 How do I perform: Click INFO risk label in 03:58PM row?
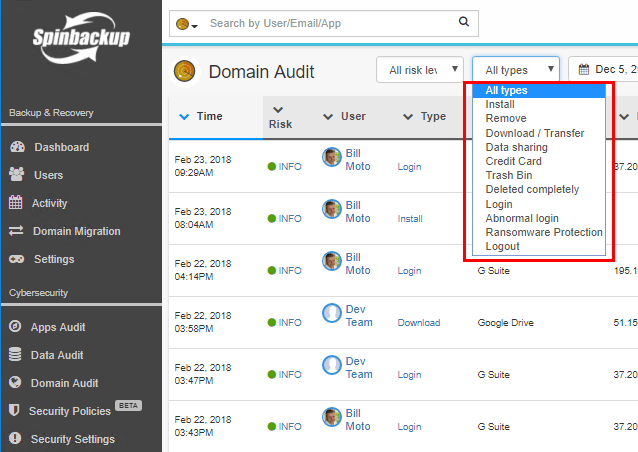coord(290,323)
